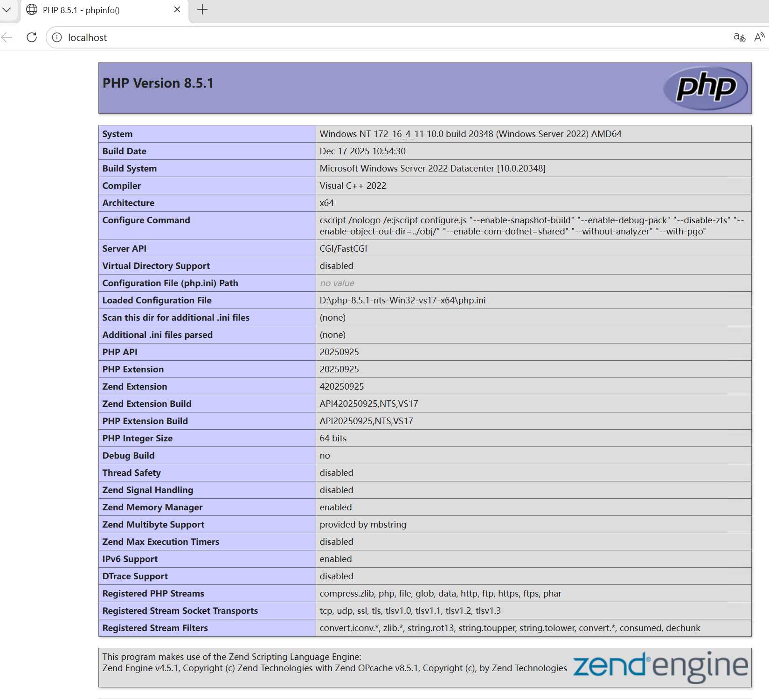
Task: Click the Compiler label
Action: [x=122, y=186]
